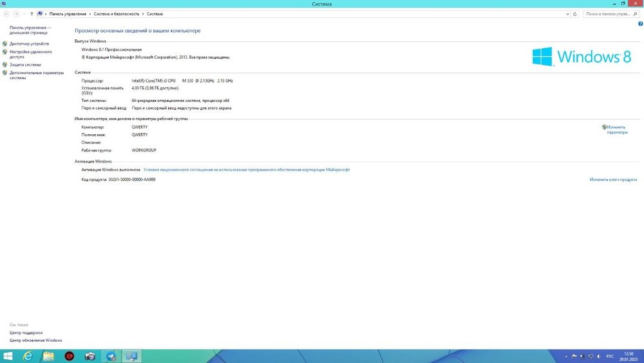Open the 'Система и безопасность' breadcrumb
This screenshot has width=644, height=363.
116,14
